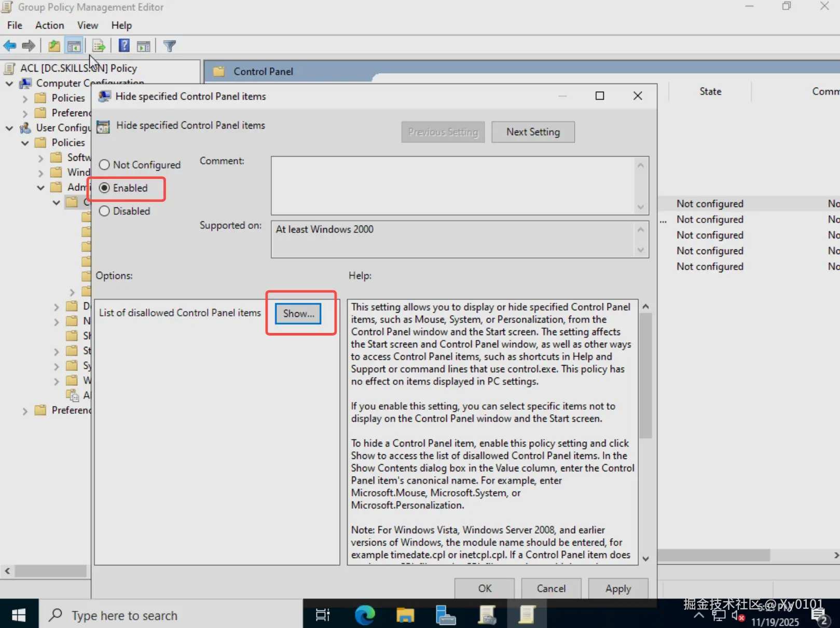Viewport: 840px width, 628px height.
Task: Open the File menu
Action: tap(15, 25)
